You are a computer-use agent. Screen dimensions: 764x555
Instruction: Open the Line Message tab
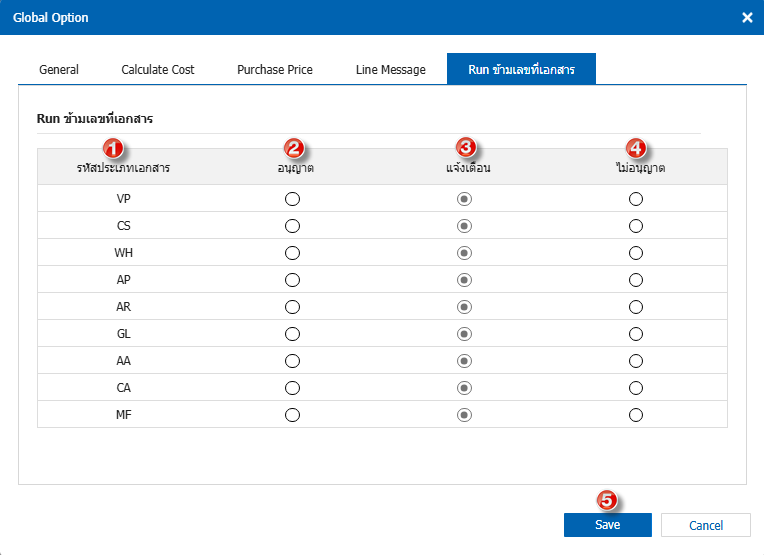pos(391,70)
